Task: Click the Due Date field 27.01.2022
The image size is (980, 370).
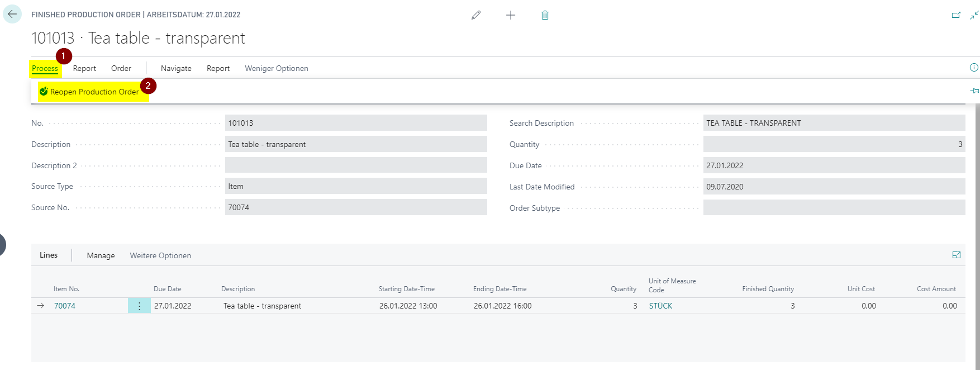Action: (x=834, y=165)
